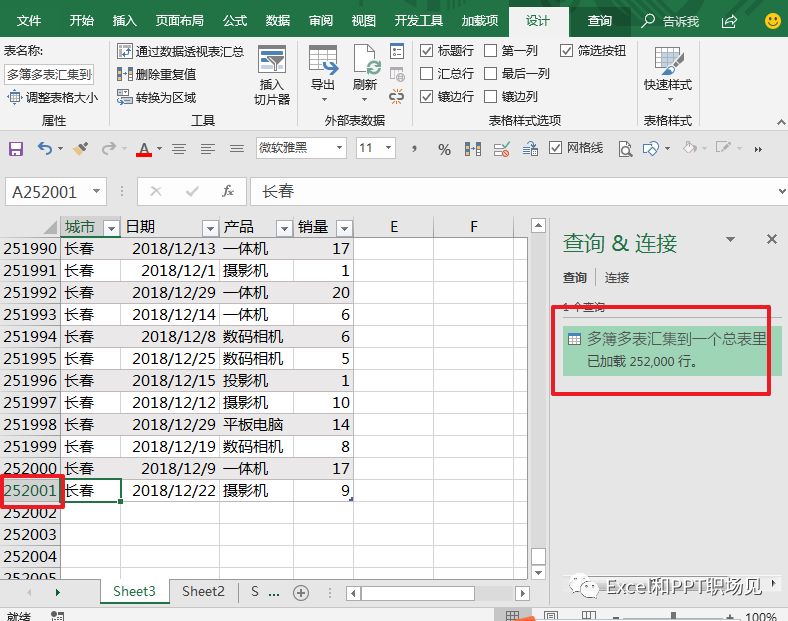Click the 告诉我 search box
The image size is (788, 621).
click(x=670, y=21)
